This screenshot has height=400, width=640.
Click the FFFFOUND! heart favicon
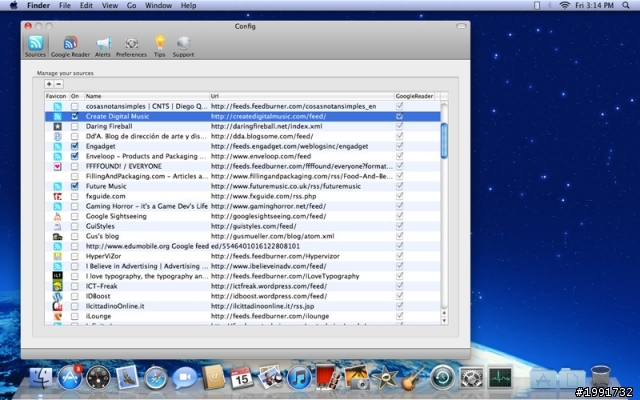(x=58, y=166)
